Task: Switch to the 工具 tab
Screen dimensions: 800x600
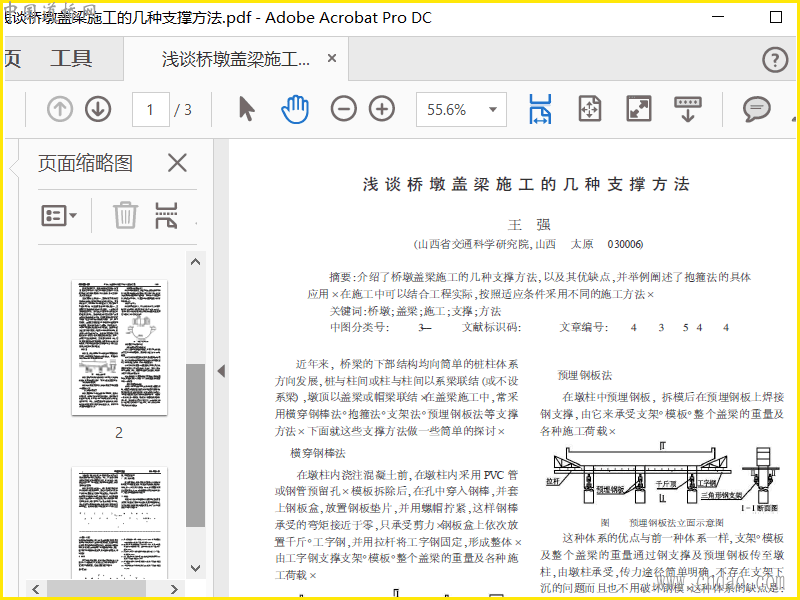Action: [71, 59]
